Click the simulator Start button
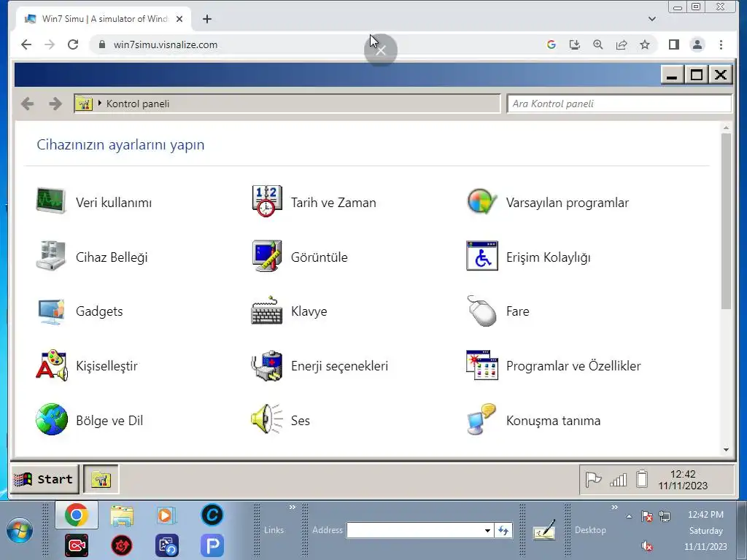The image size is (747, 560). point(44,479)
